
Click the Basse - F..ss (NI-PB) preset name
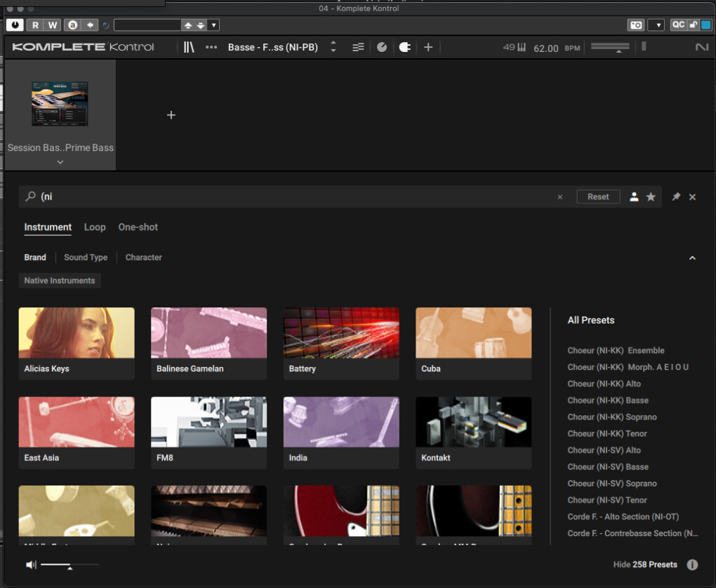click(272, 47)
